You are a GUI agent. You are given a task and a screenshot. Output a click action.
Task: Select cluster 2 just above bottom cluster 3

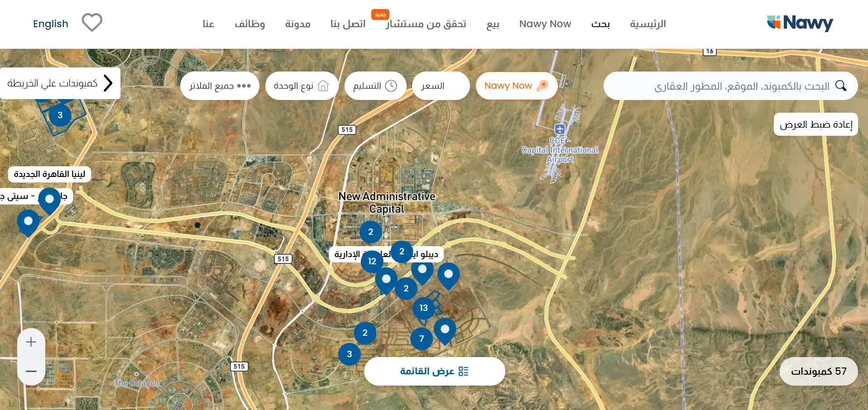click(x=365, y=333)
